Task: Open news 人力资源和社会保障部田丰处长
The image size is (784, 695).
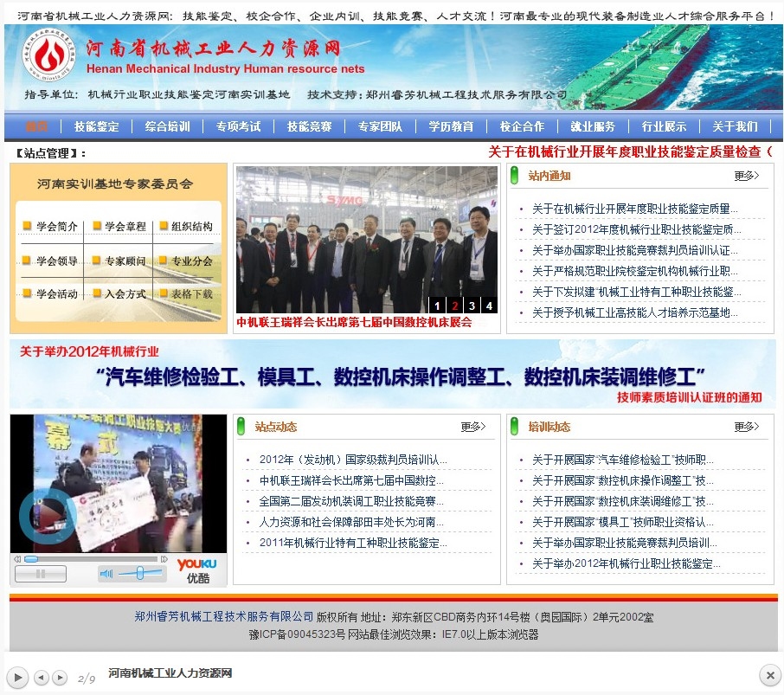Action: tap(351, 522)
